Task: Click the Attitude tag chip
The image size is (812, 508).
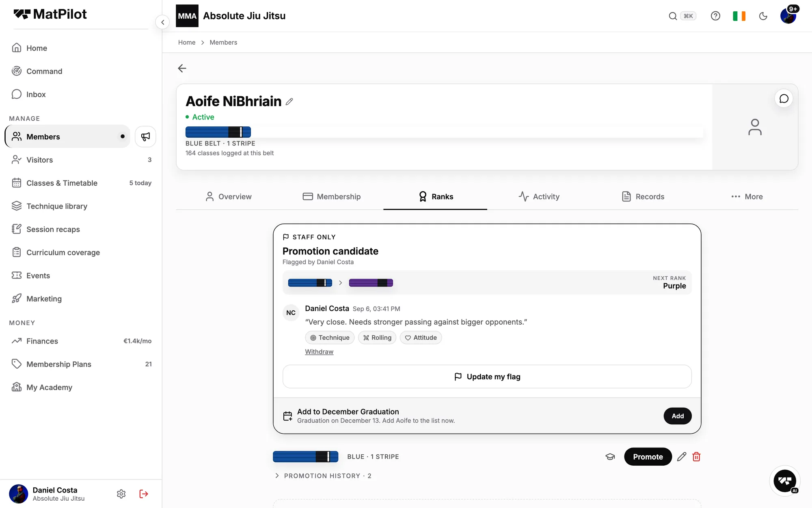Action: click(421, 338)
